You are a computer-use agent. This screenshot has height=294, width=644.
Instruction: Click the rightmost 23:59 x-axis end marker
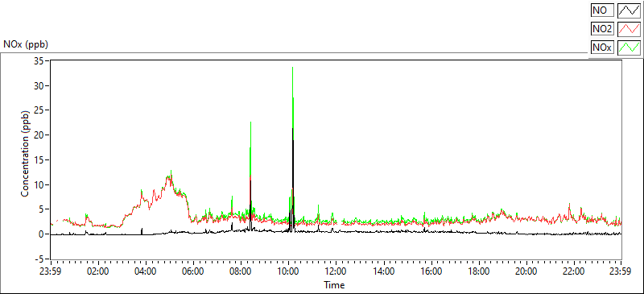point(621,271)
